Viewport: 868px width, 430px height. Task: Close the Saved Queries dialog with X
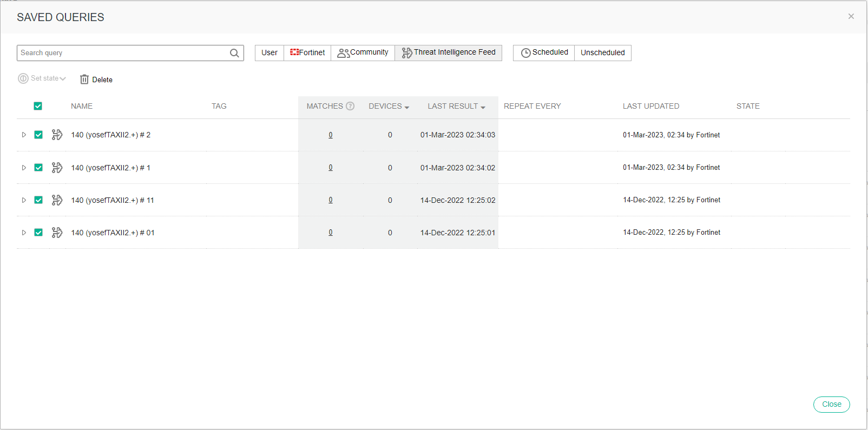pos(851,17)
